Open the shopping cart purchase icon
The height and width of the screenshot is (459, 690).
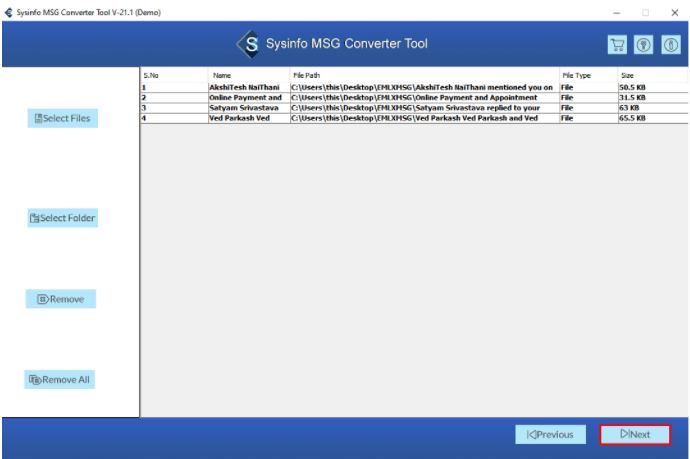pos(617,44)
